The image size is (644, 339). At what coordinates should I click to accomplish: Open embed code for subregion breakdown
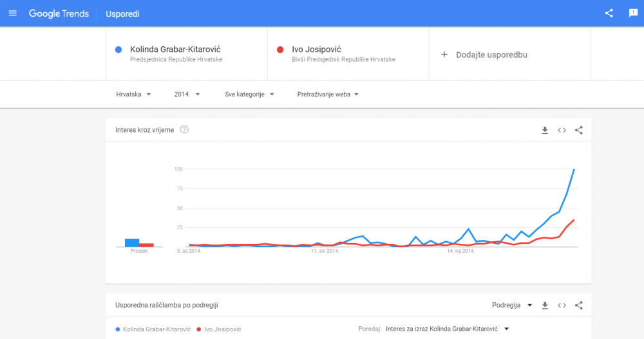[562, 306]
